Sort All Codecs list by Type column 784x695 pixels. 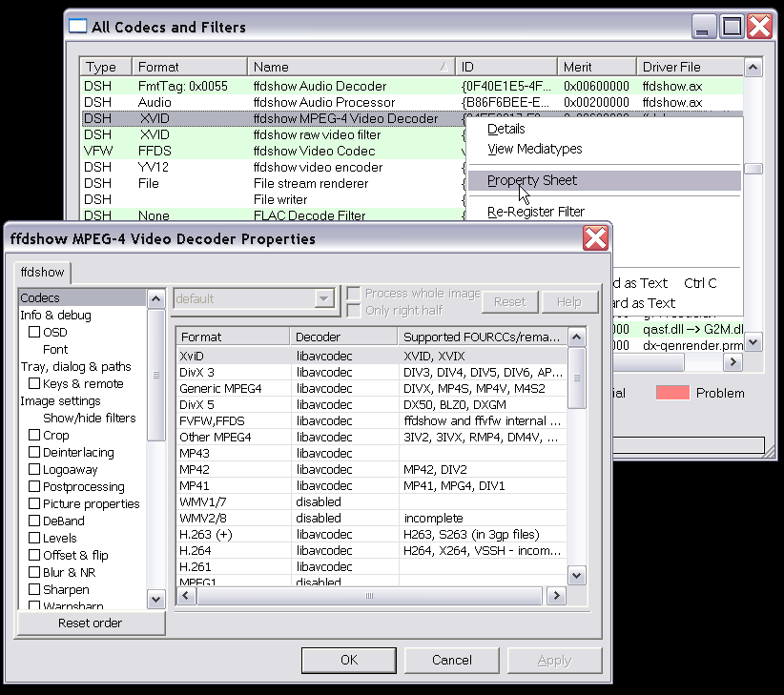[106, 67]
